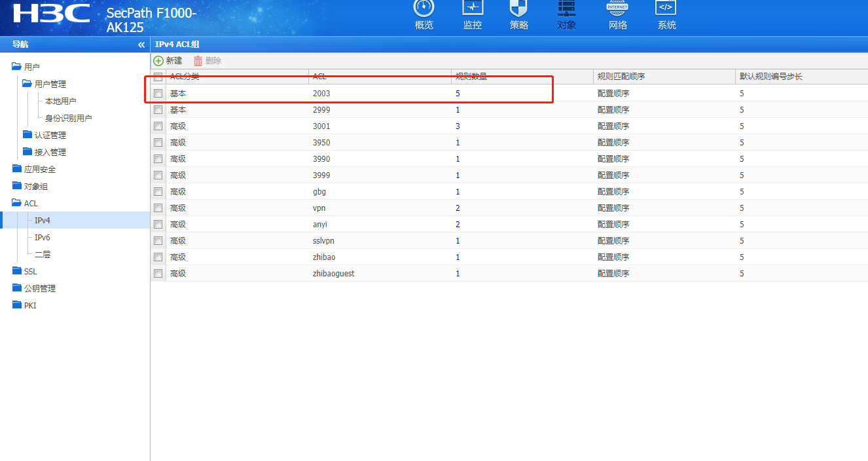Open the 网络 network globe icon
Image resolution: width=868 pixels, height=461 pixels.
click(x=617, y=7)
